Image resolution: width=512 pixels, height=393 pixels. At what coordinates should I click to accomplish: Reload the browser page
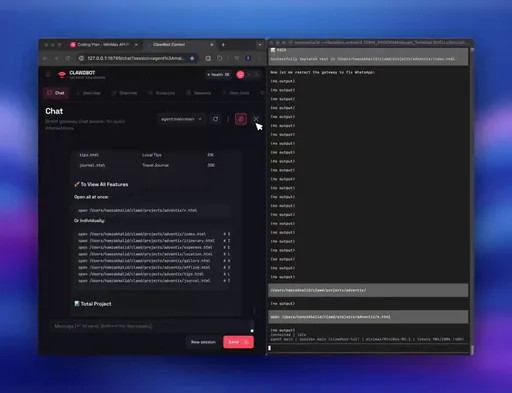(x=68, y=58)
